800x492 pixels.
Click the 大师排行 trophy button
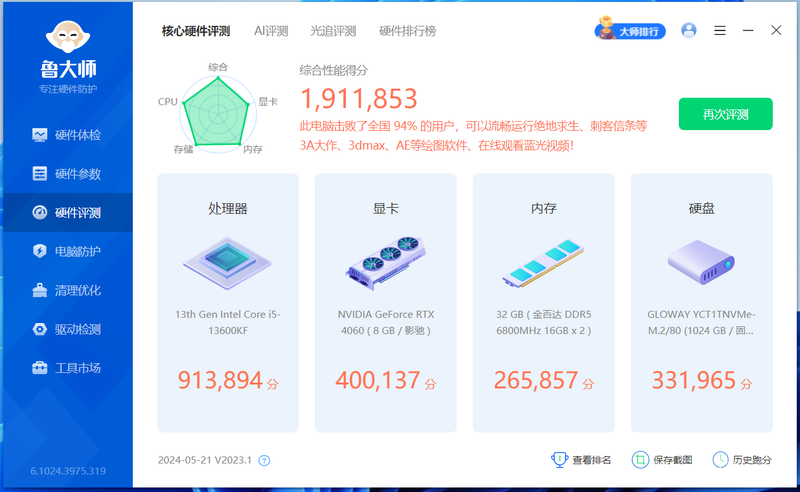(x=630, y=30)
